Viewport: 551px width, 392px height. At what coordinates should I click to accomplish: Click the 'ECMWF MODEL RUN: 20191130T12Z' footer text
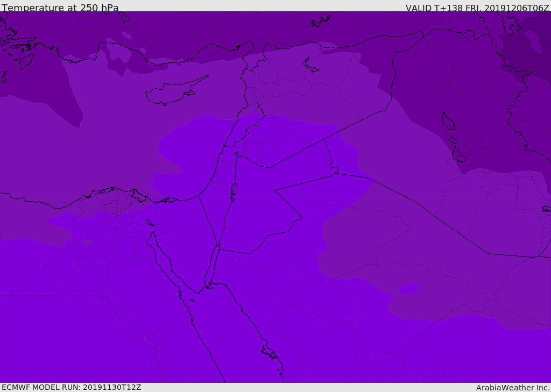coord(72,387)
